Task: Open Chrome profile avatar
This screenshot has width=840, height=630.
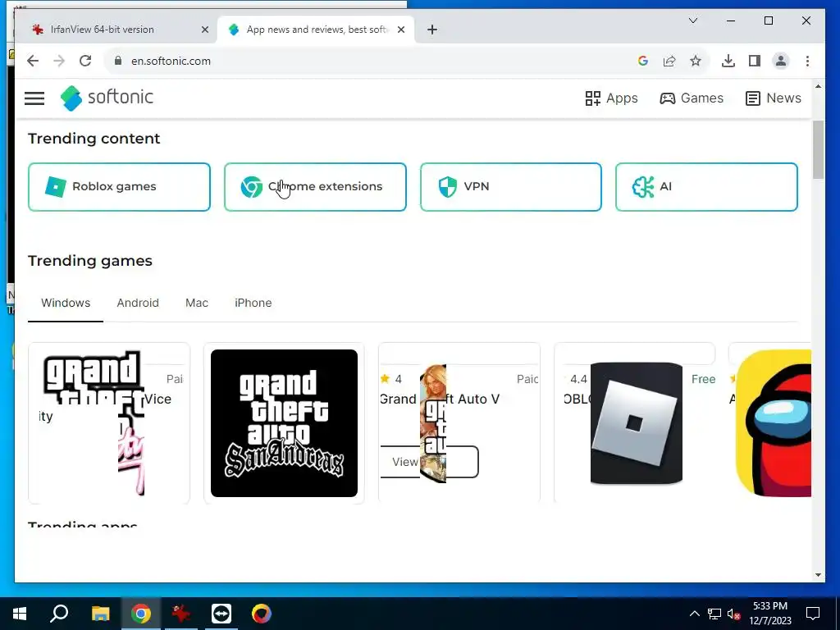Action: coord(781,61)
